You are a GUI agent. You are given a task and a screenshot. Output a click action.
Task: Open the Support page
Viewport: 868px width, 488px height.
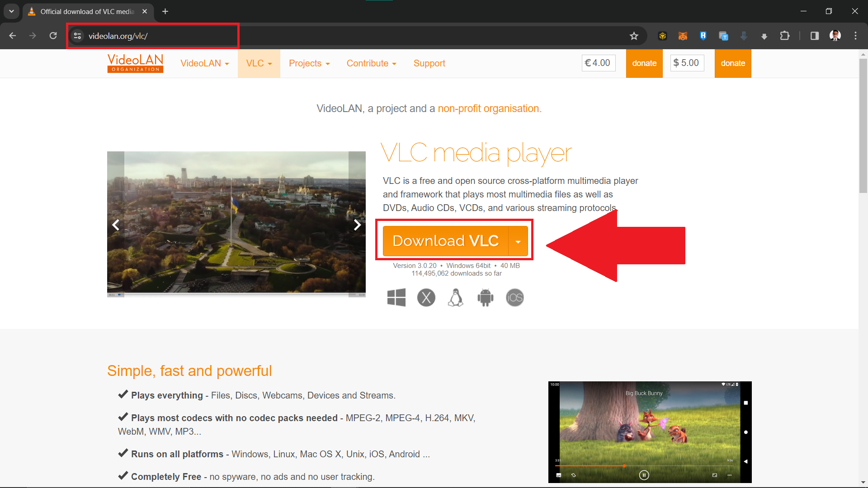429,63
